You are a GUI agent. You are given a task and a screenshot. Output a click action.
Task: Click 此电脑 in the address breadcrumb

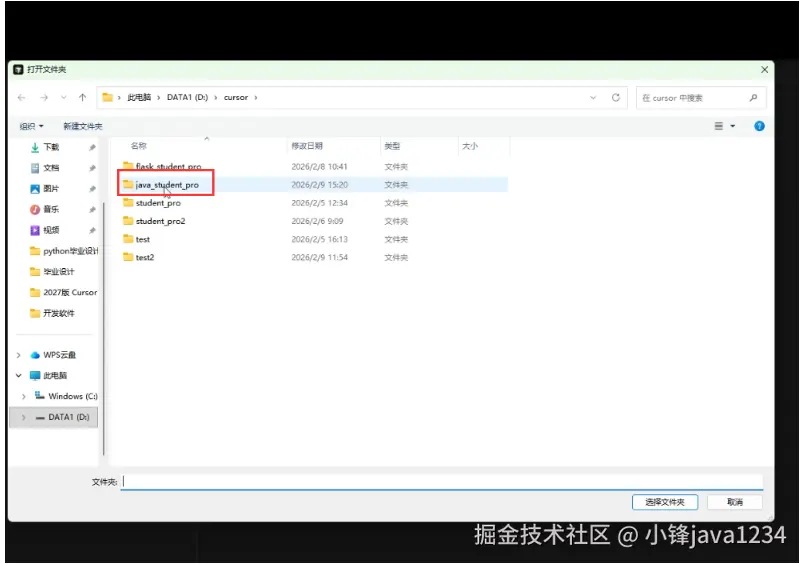tap(139, 97)
